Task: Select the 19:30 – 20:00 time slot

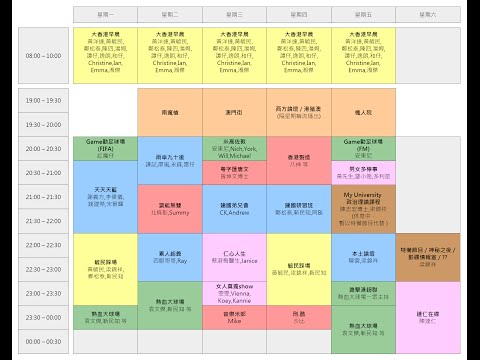Action: click(43, 125)
